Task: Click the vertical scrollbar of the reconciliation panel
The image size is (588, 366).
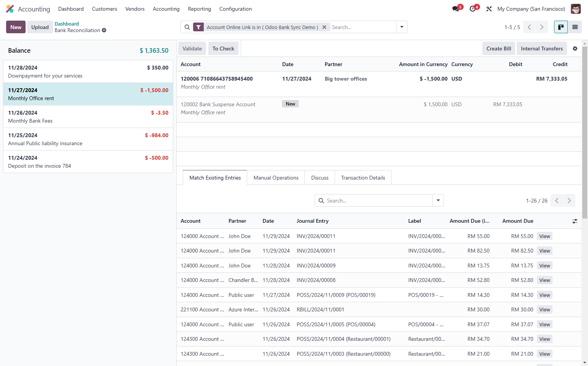Action: (x=585, y=132)
